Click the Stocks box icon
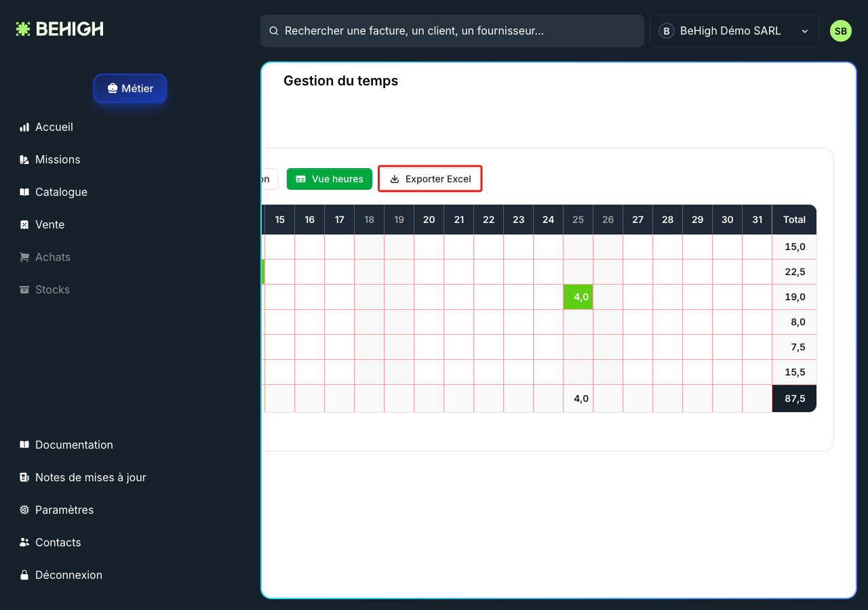 tap(24, 289)
